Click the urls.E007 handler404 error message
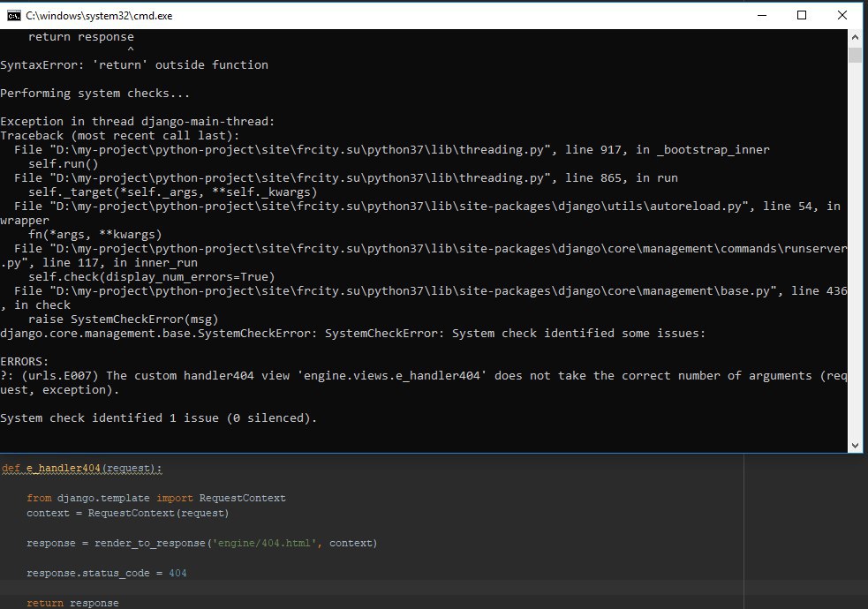Viewport: 868px width, 609px height. click(x=424, y=382)
